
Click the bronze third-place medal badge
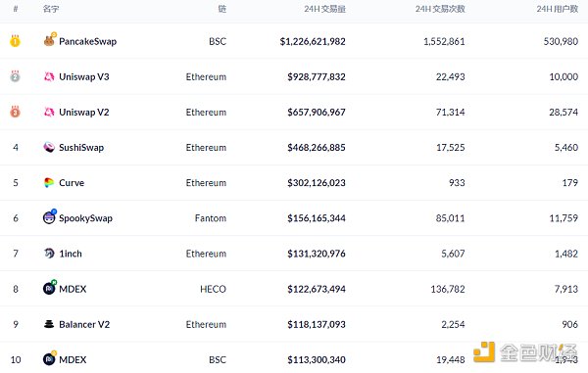pyautogui.click(x=15, y=112)
